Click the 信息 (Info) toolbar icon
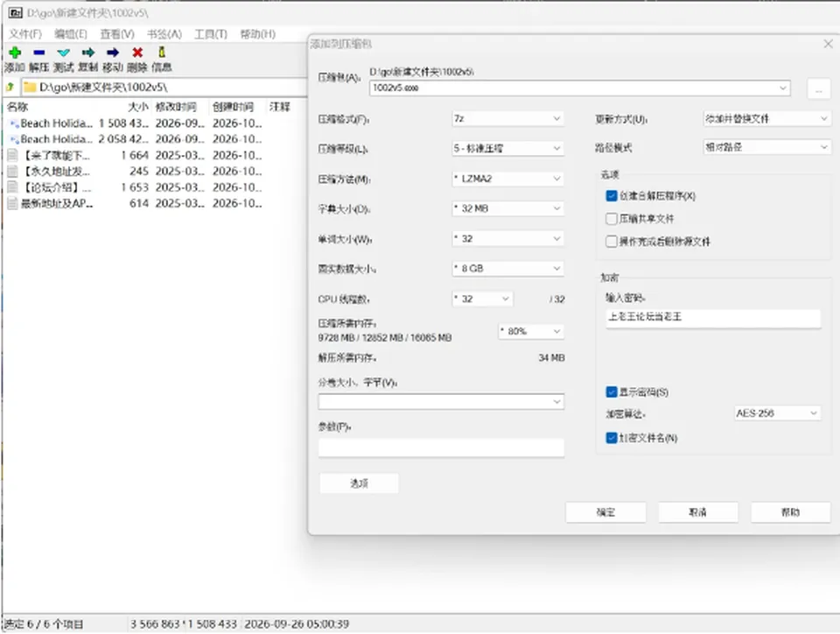Viewport: 840px width, 634px height. click(x=162, y=52)
